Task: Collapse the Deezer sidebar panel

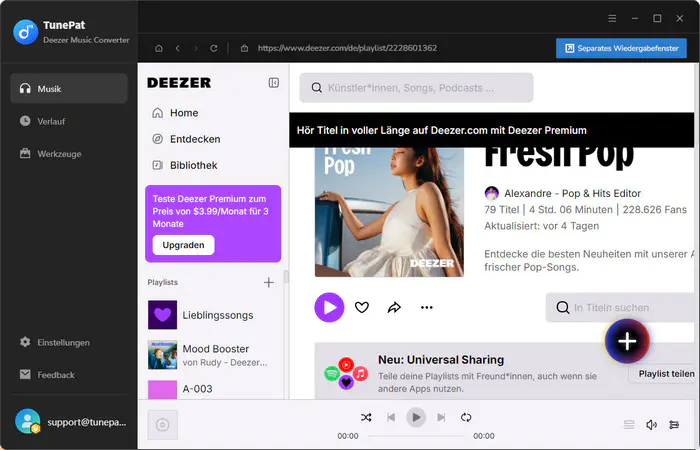Action: pyautogui.click(x=274, y=83)
